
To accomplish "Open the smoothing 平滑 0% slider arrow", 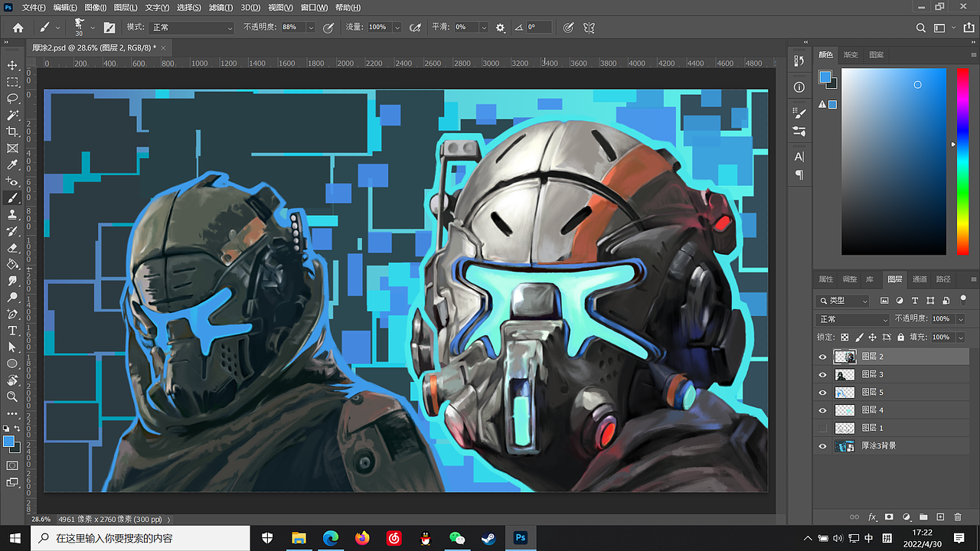I will (483, 28).
